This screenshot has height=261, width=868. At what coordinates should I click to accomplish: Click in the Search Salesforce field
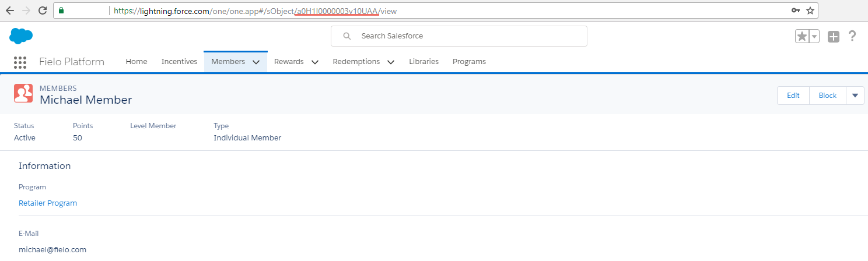click(459, 36)
